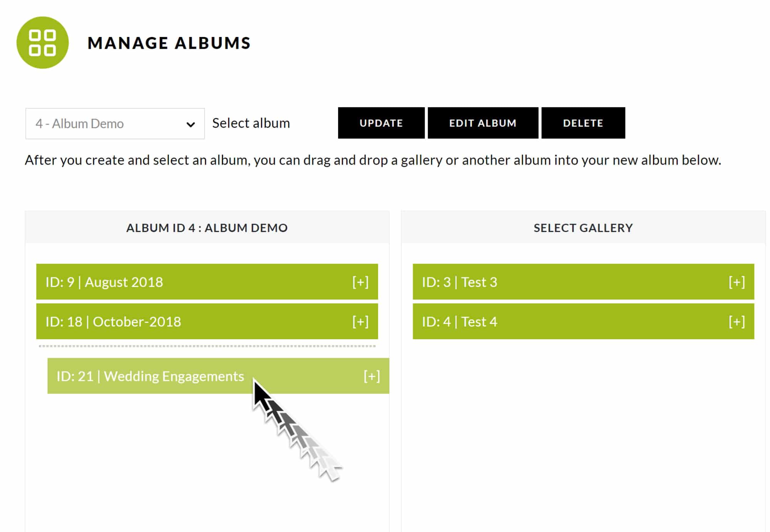Viewport: 770px width, 532px height.
Task: Click the Manage Albums page title
Action: (169, 43)
